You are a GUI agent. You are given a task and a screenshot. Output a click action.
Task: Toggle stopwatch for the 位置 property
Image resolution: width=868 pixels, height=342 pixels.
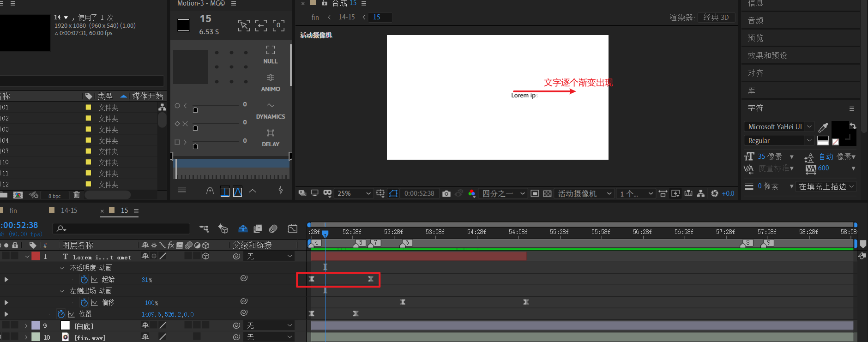61,314
